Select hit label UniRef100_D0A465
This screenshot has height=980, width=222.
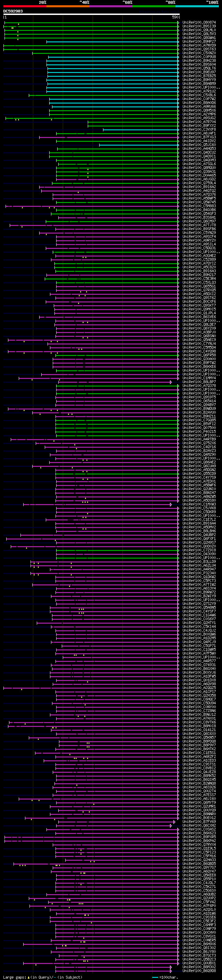[199, 175]
